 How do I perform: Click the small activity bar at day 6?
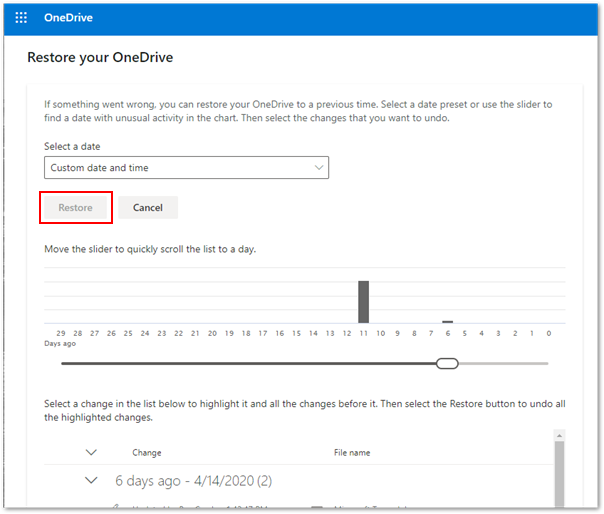point(447,320)
